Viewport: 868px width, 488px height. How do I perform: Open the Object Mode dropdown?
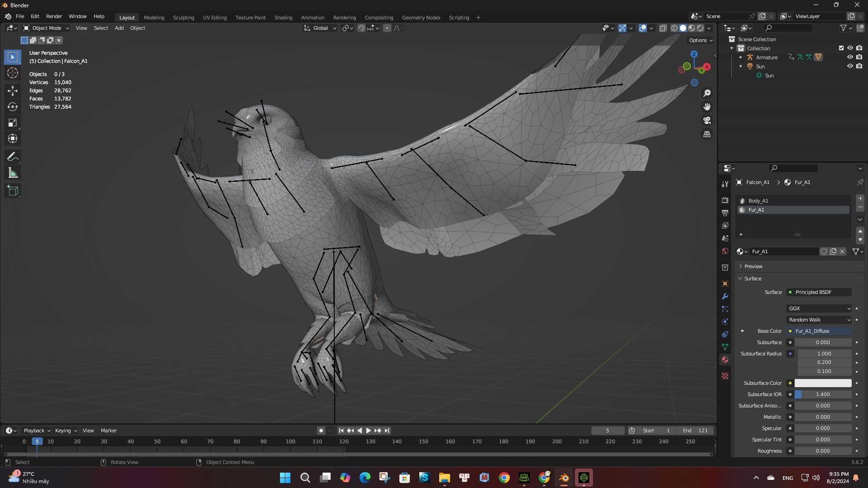[x=46, y=28]
